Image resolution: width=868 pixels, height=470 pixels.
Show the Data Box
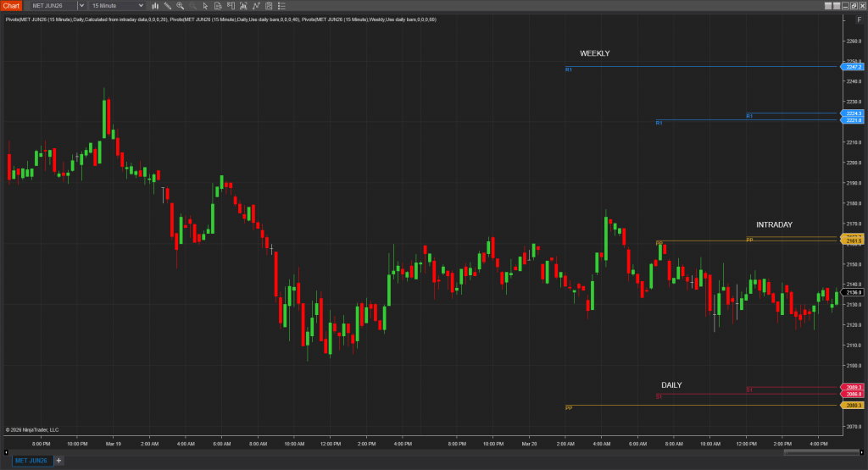click(x=219, y=6)
